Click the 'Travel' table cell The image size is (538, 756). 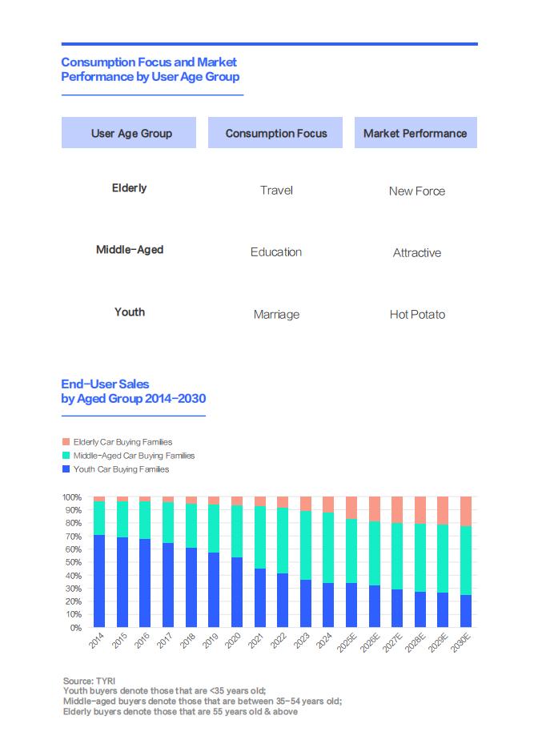coord(276,190)
